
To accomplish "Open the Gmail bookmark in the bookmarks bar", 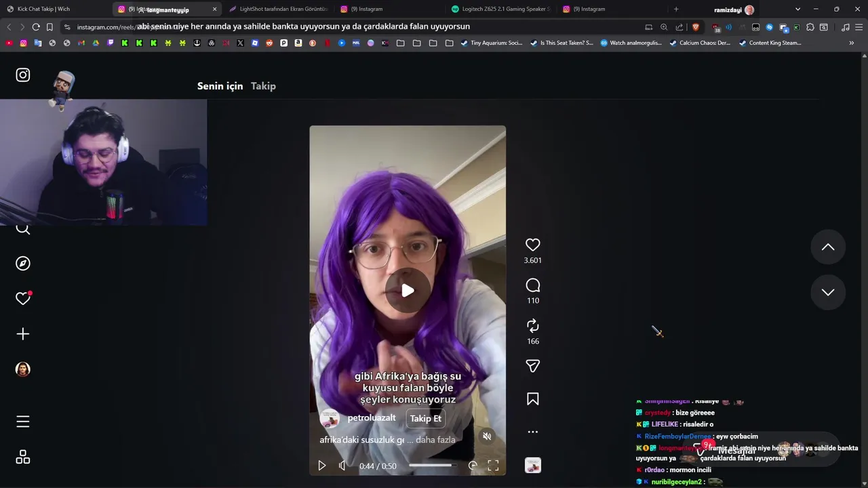I will (x=81, y=43).
